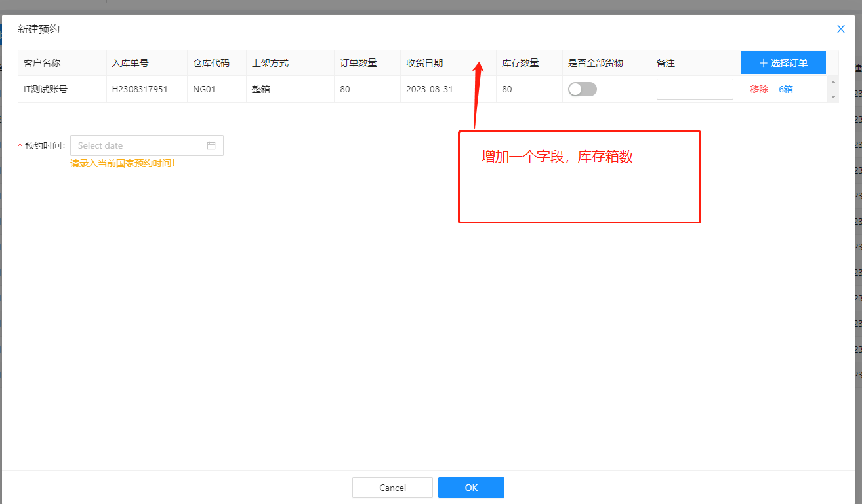Close the 新建预约 dialog with the X icon

pyautogui.click(x=840, y=29)
